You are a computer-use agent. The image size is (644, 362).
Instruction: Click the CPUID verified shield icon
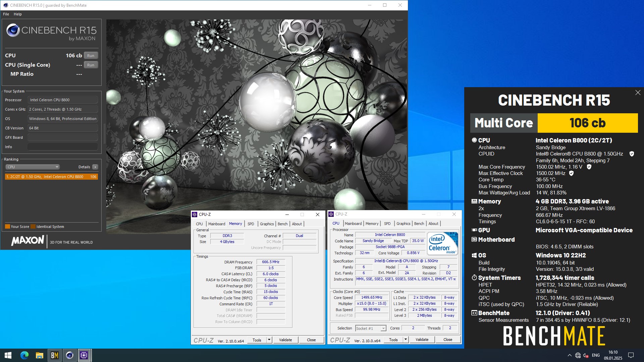click(632, 154)
